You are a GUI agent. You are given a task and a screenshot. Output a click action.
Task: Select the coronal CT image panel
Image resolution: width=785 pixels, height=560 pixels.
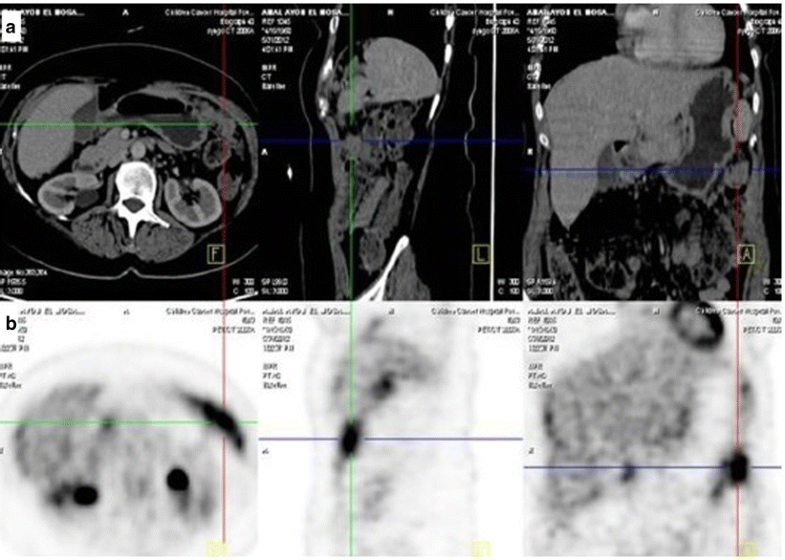pyautogui.click(x=652, y=152)
